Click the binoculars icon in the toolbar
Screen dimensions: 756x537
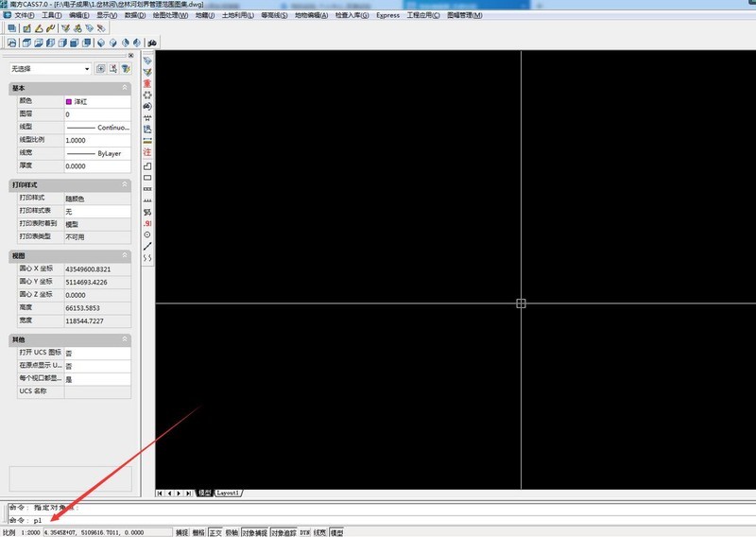point(152,43)
